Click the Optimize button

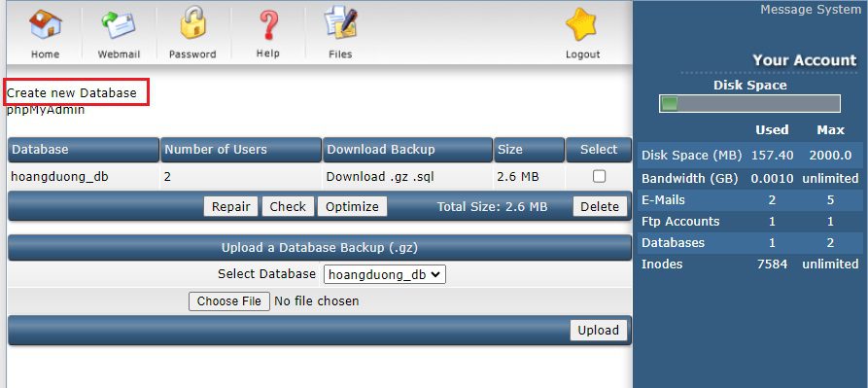point(352,206)
